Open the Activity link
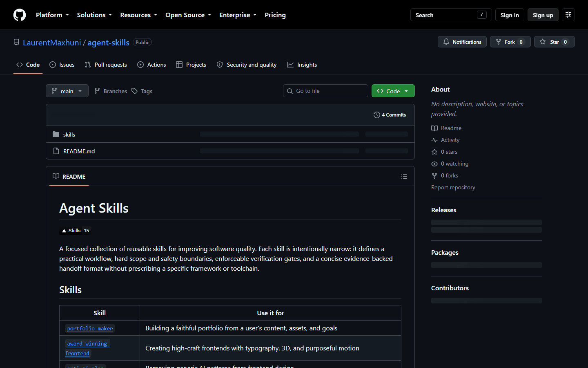The image size is (588, 368). point(445,140)
